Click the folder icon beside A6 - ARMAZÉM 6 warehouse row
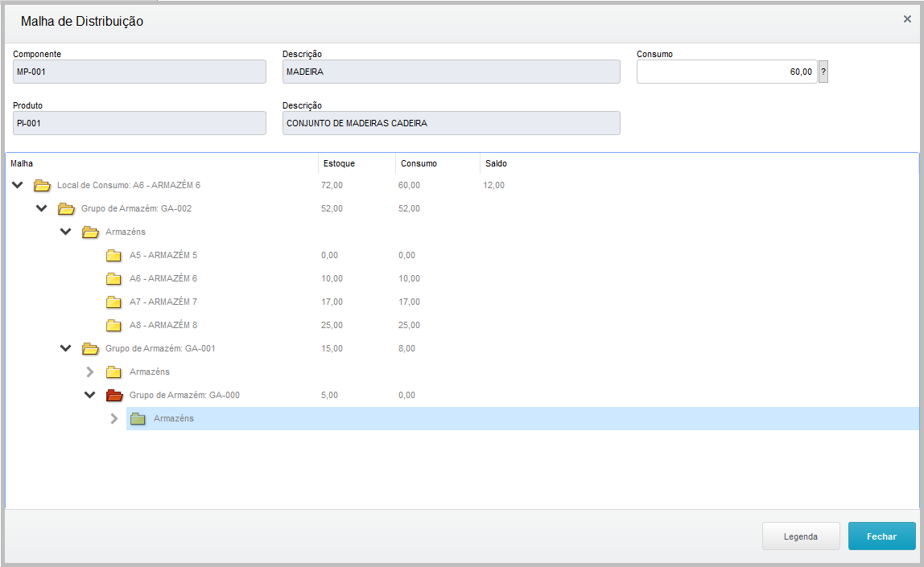924x567 pixels. pos(113,279)
